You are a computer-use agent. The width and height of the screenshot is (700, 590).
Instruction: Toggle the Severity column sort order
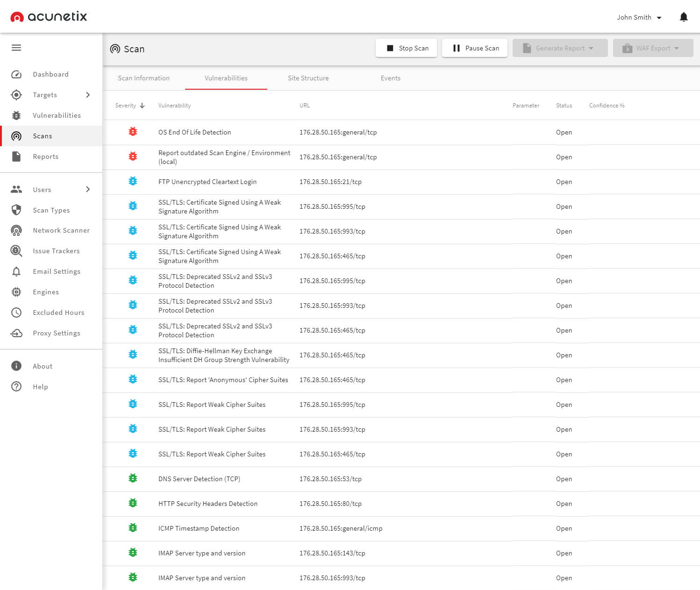coord(129,106)
